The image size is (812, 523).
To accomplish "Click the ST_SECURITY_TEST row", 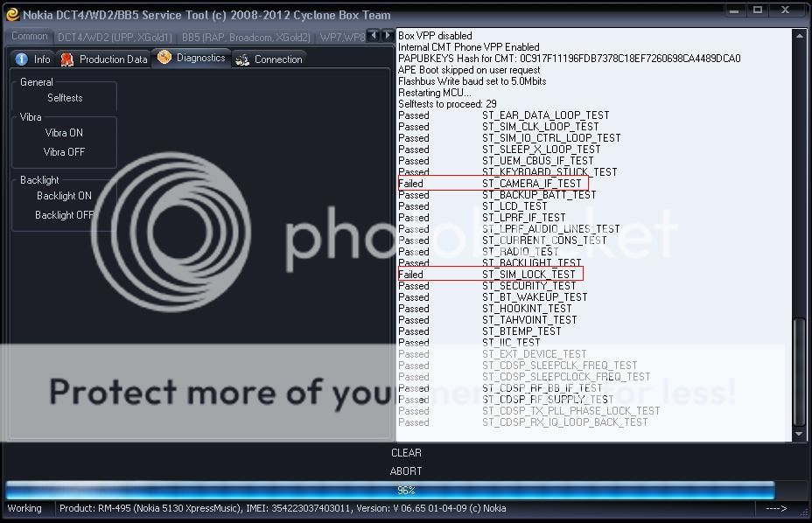I will click(x=486, y=286).
